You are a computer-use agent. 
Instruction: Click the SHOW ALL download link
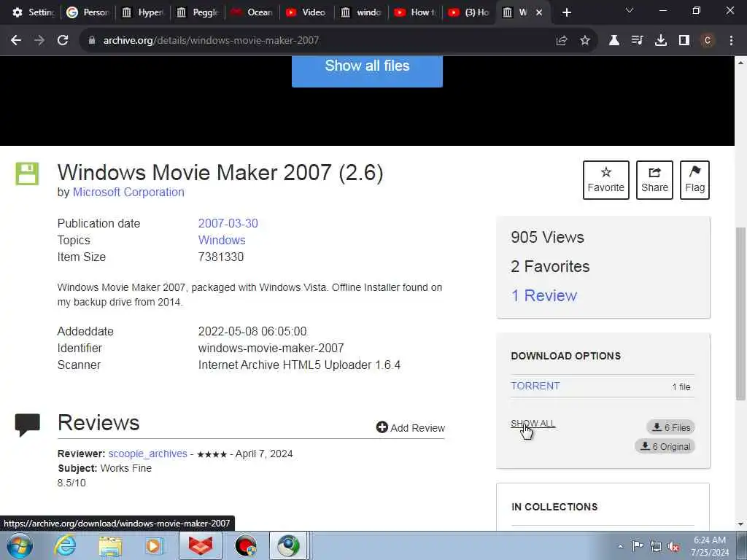(x=533, y=424)
